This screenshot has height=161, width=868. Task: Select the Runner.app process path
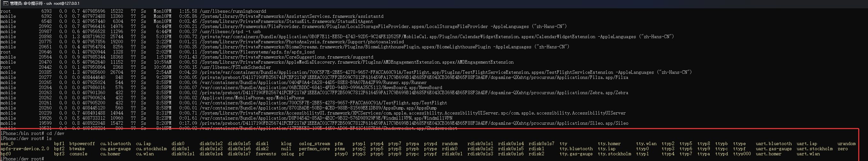313,82
